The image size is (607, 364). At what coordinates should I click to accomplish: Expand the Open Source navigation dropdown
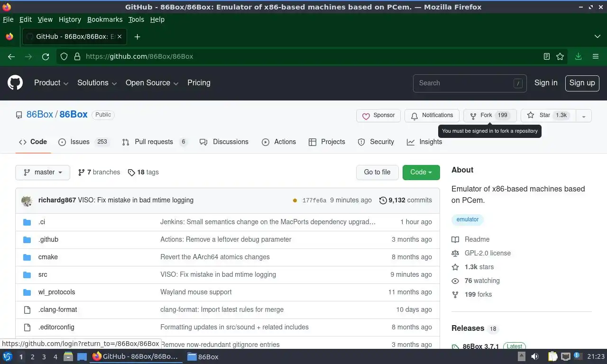[x=152, y=83]
